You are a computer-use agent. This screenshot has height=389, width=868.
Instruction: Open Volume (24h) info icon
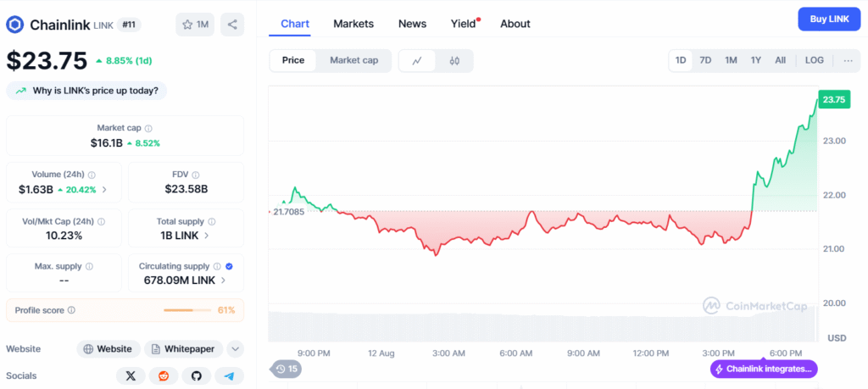[92, 175]
